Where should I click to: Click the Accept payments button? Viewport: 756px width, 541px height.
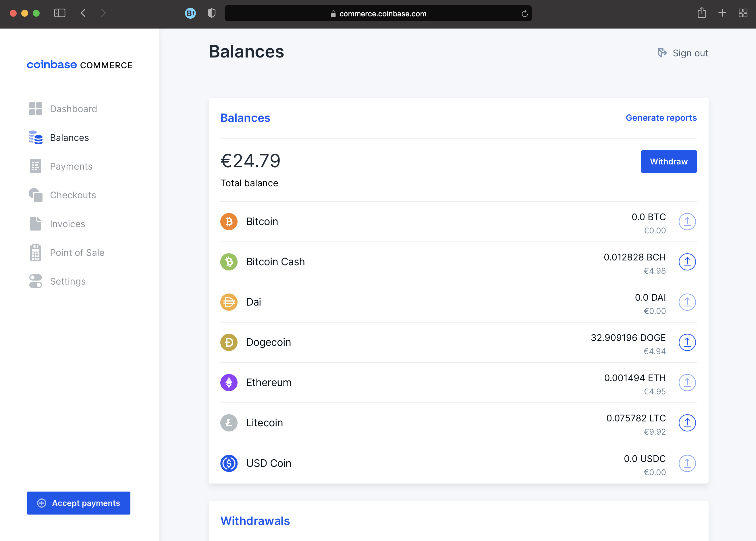coord(79,503)
